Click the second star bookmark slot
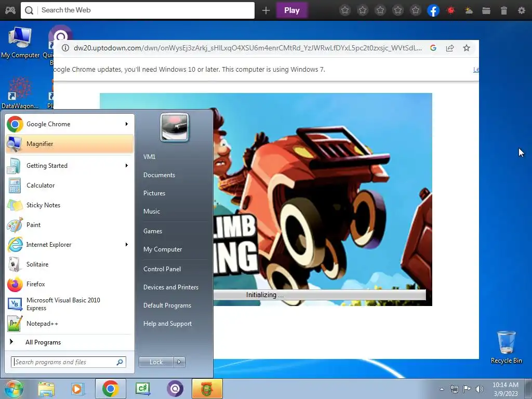This screenshot has width=532, height=399. tap(363, 10)
